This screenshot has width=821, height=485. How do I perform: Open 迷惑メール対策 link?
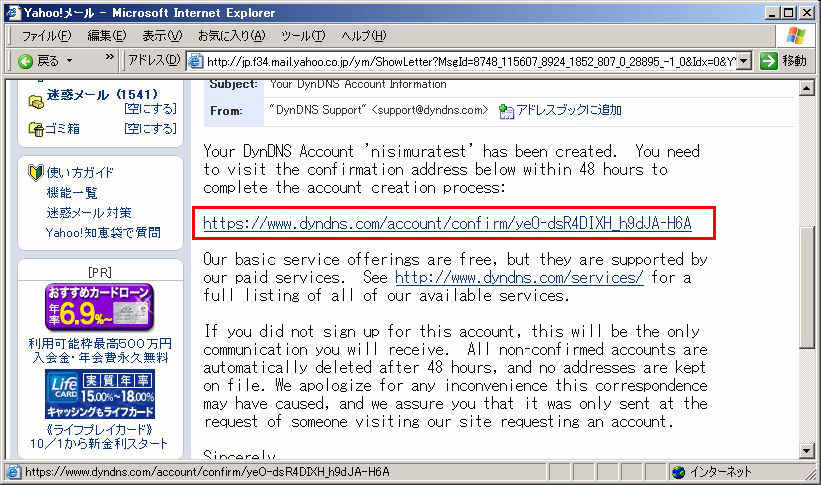88,213
